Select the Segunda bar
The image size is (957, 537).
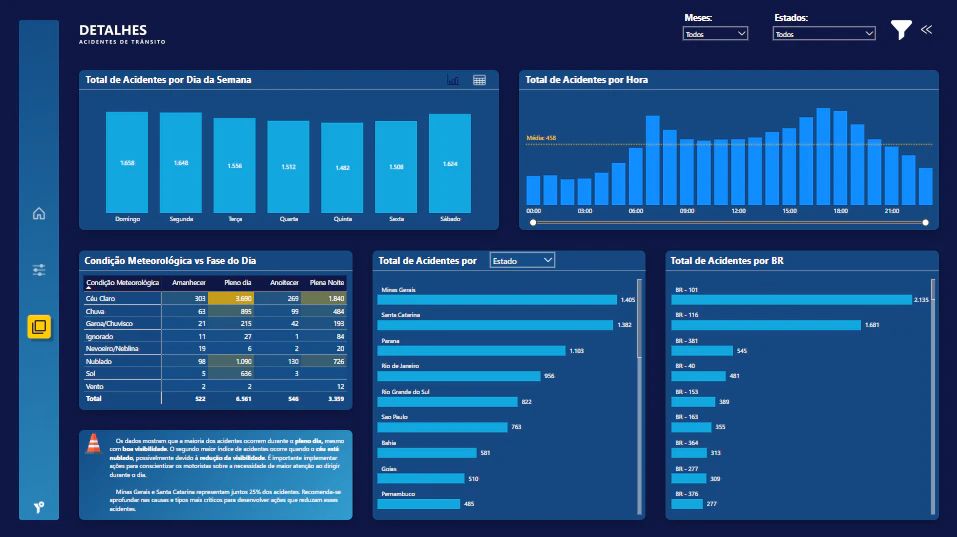point(181,163)
